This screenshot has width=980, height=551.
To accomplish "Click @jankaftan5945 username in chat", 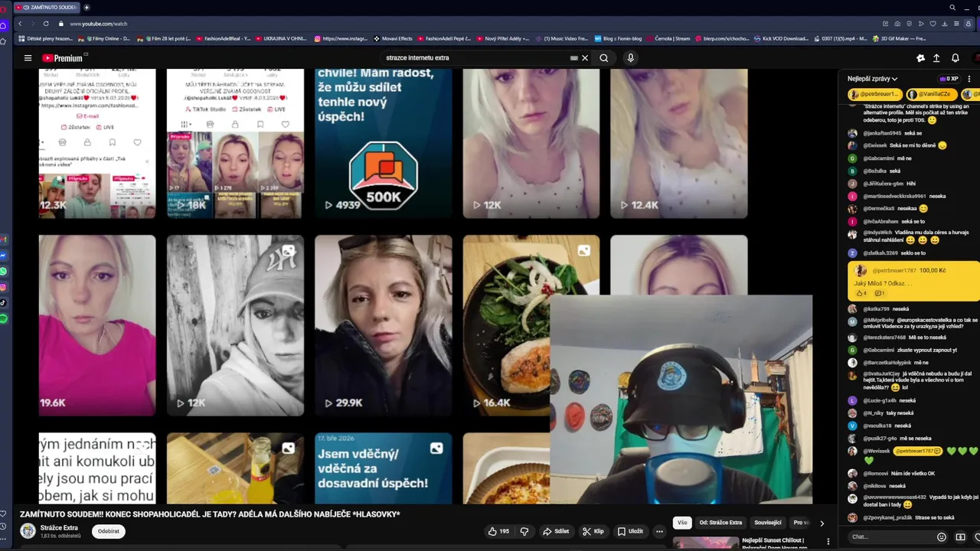I will click(882, 133).
